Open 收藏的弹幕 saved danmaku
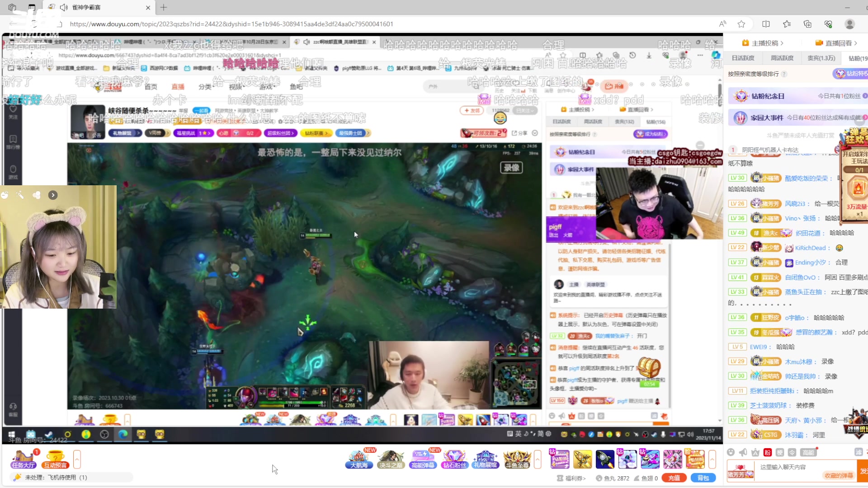The height and width of the screenshot is (488, 868). point(839,475)
